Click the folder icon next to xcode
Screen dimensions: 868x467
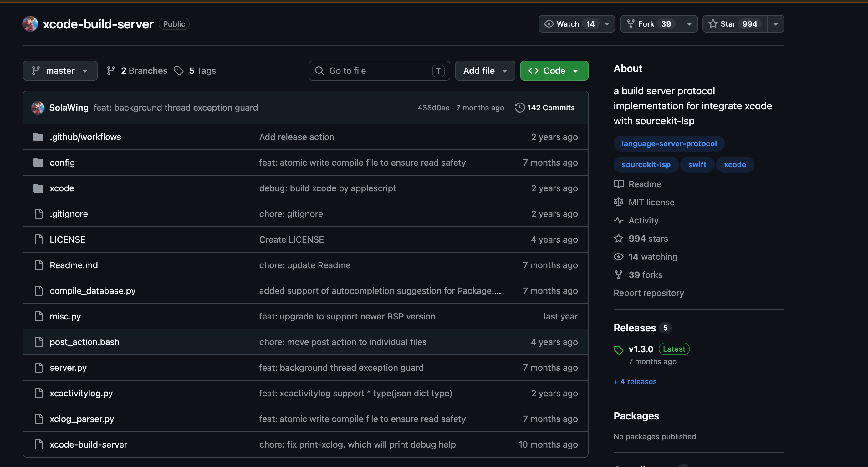(38, 188)
